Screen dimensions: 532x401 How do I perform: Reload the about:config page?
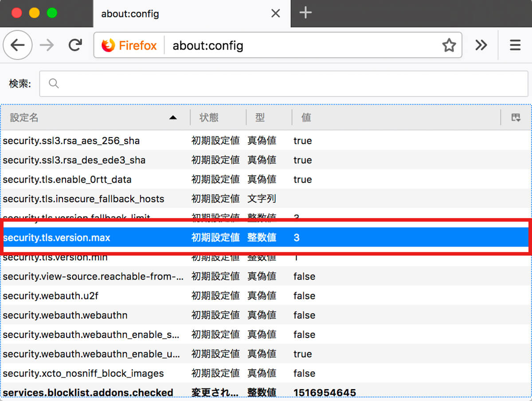[75, 45]
